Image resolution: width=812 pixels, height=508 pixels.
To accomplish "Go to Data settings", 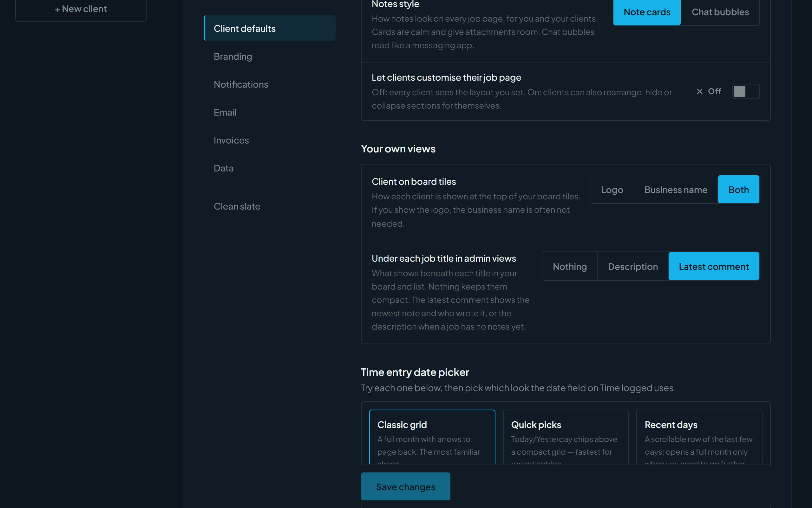I will [x=269, y=168].
